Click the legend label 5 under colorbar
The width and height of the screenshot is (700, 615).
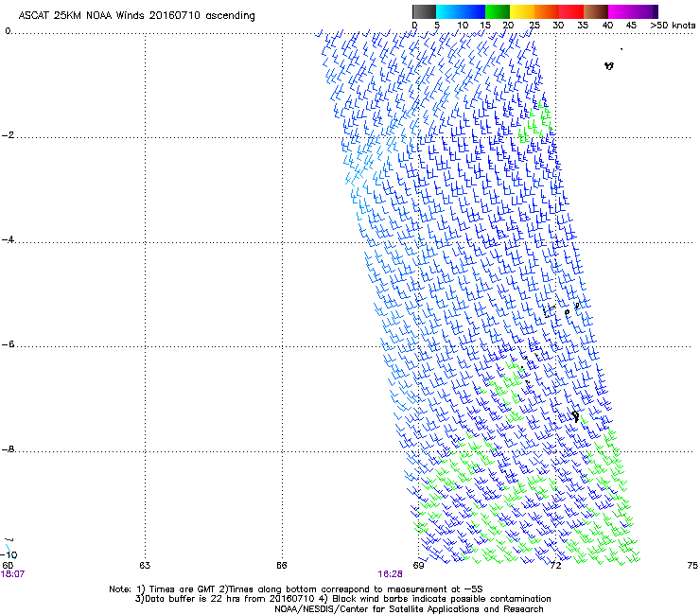pyautogui.click(x=437, y=26)
